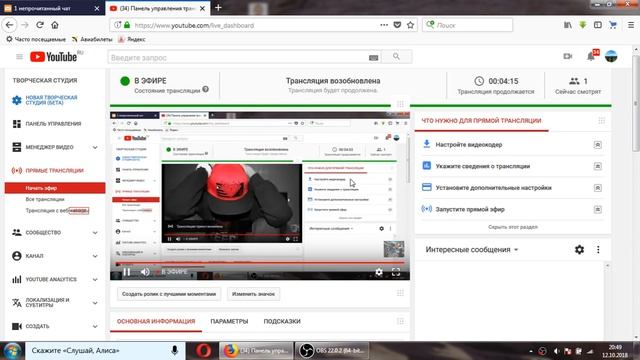The height and width of the screenshot is (360, 640).
Task: Open Яндекс bookmark
Action: (x=131, y=39)
